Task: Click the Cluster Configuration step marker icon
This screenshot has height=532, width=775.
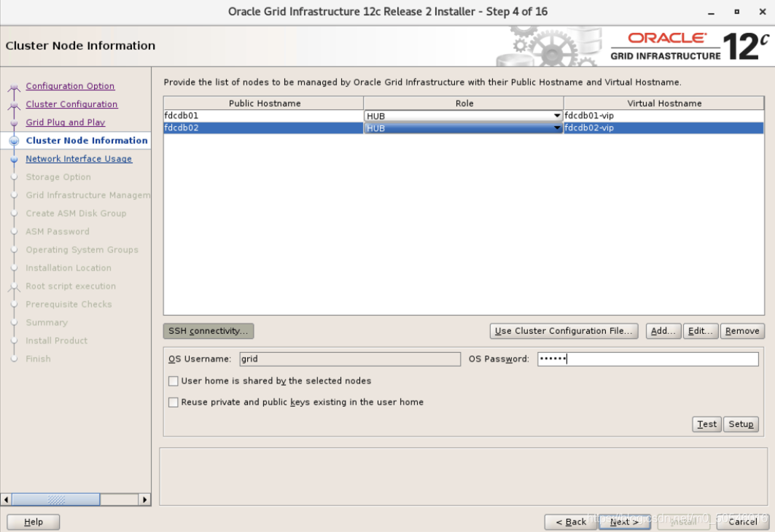Action: click(x=14, y=106)
